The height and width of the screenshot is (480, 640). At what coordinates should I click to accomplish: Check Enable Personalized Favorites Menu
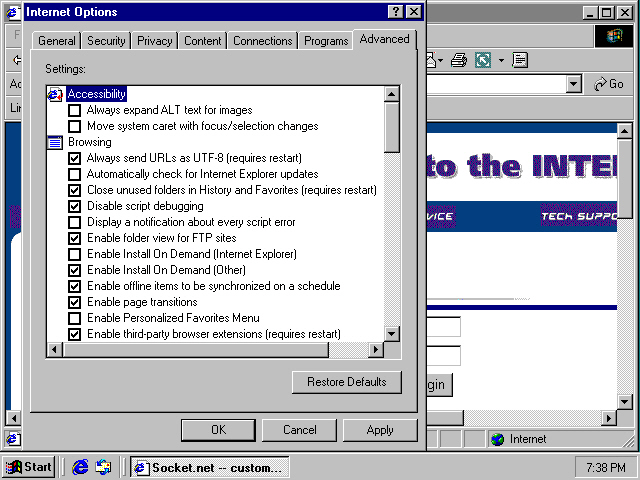[x=74, y=318]
